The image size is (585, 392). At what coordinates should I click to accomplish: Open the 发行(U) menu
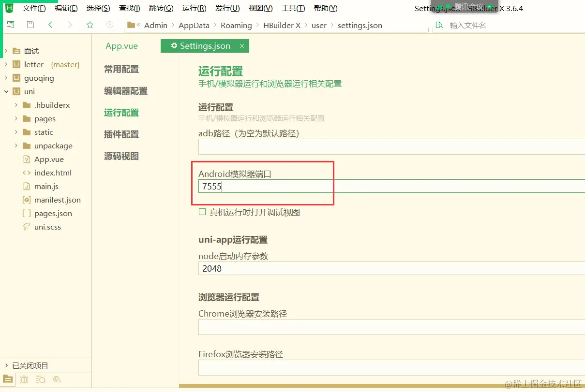(x=227, y=8)
